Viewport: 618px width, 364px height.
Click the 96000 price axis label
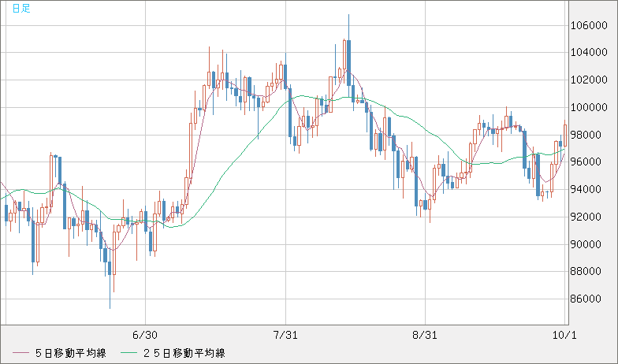point(589,162)
